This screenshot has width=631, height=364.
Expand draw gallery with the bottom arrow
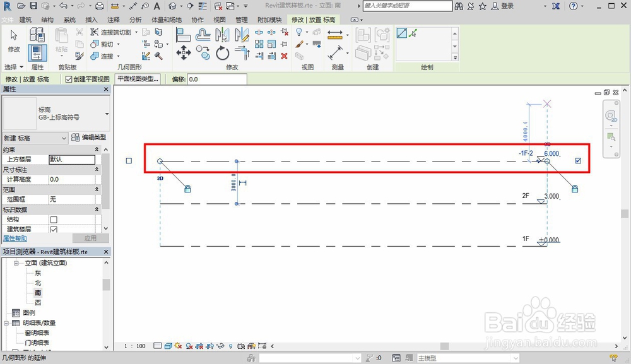455,57
